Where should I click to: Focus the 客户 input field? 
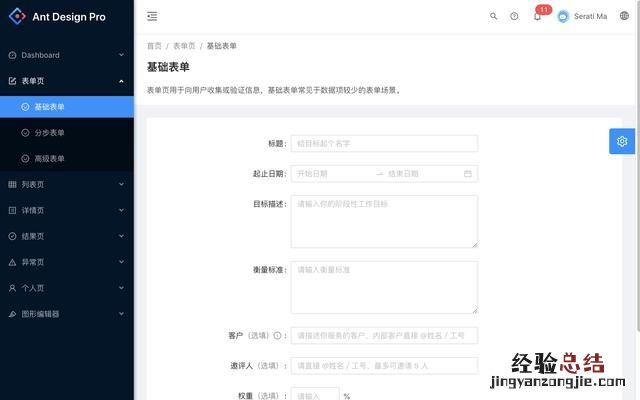pos(384,336)
